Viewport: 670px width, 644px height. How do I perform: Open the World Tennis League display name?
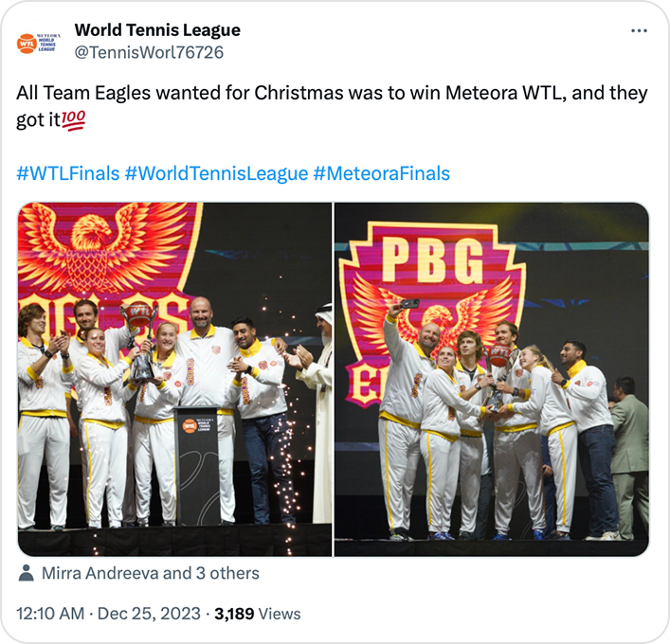(157, 30)
